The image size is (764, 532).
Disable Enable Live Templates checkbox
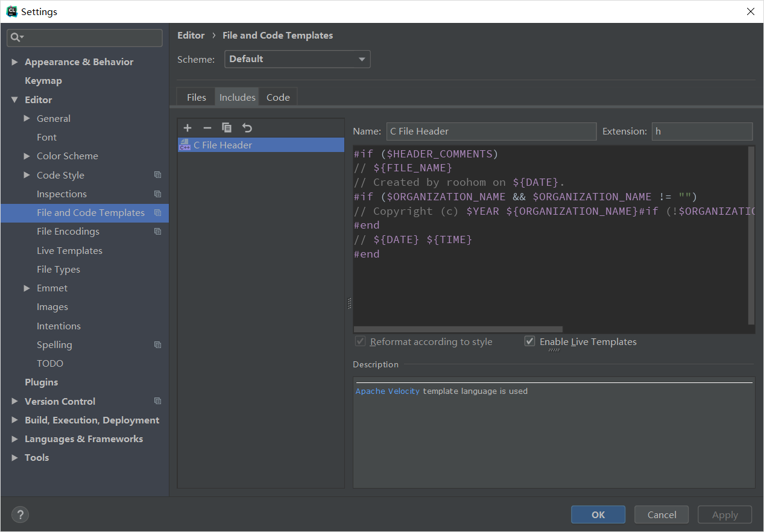pyautogui.click(x=529, y=341)
